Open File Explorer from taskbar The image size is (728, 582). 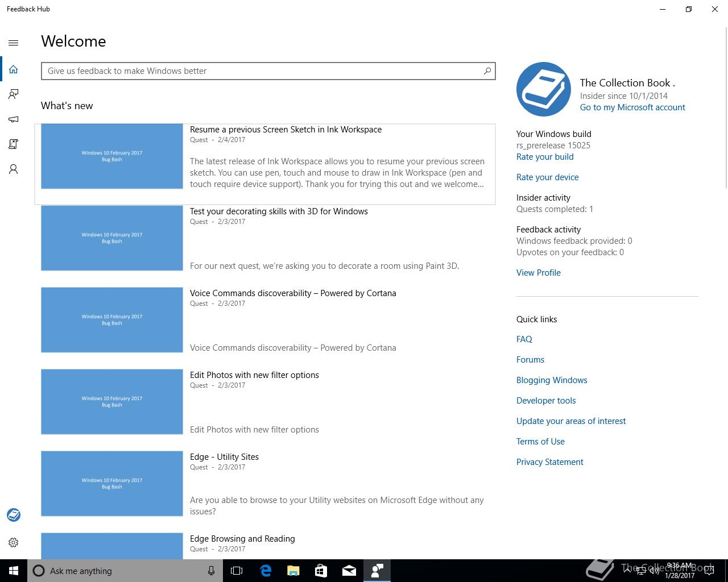293,571
